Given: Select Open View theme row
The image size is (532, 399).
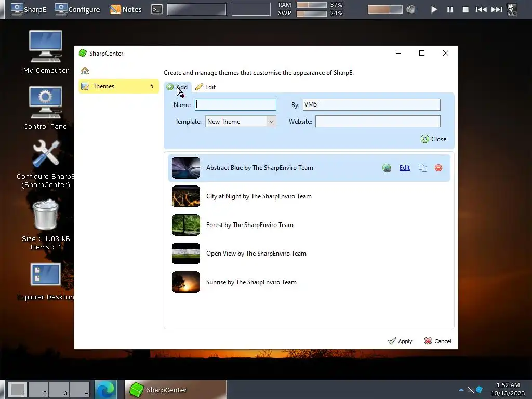Looking at the screenshot, I should 309,254.
